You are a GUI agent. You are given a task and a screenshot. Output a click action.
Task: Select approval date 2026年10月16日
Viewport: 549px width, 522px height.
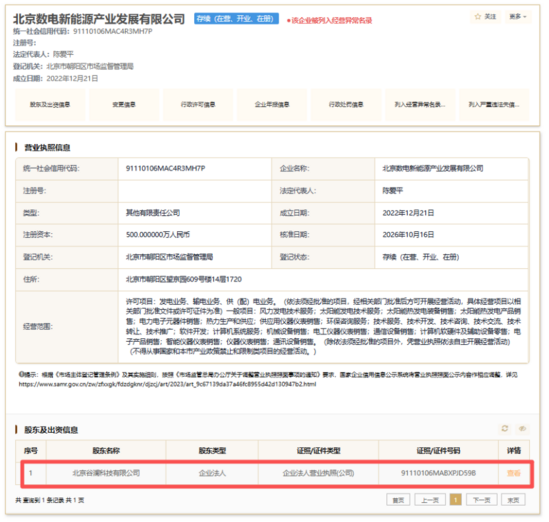coord(408,235)
